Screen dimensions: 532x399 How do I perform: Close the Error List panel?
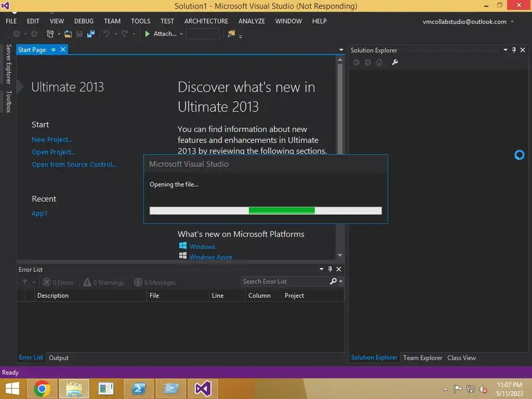339,269
